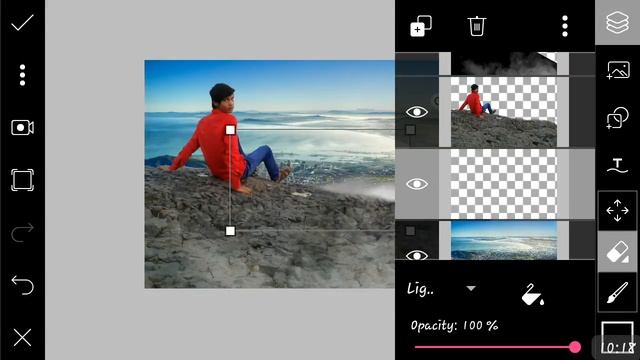Delete the layer with the trash icon

pos(476,26)
